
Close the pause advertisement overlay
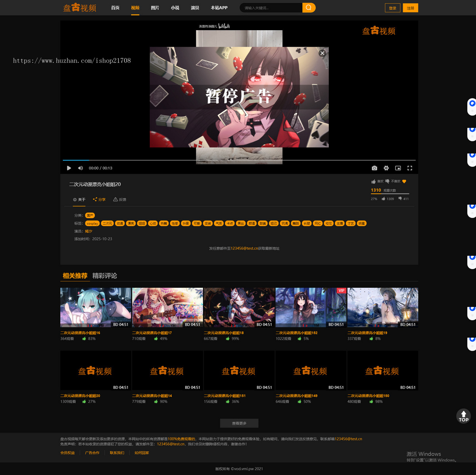(x=322, y=53)
